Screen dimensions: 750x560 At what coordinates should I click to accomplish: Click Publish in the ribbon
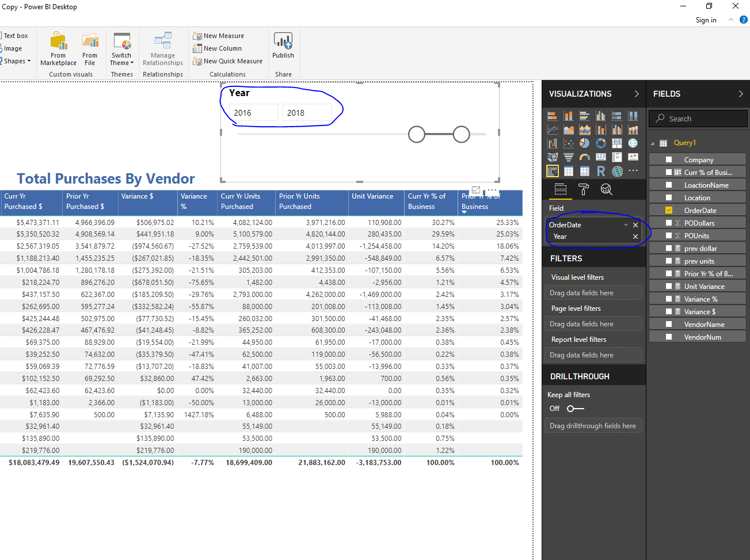[283, 46]
